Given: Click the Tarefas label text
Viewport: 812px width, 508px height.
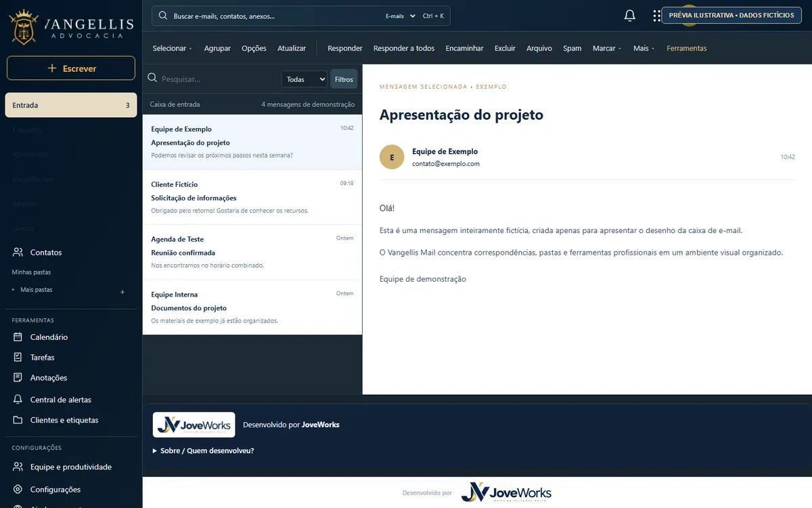Looking at the screenshot, I should (43, 358).
